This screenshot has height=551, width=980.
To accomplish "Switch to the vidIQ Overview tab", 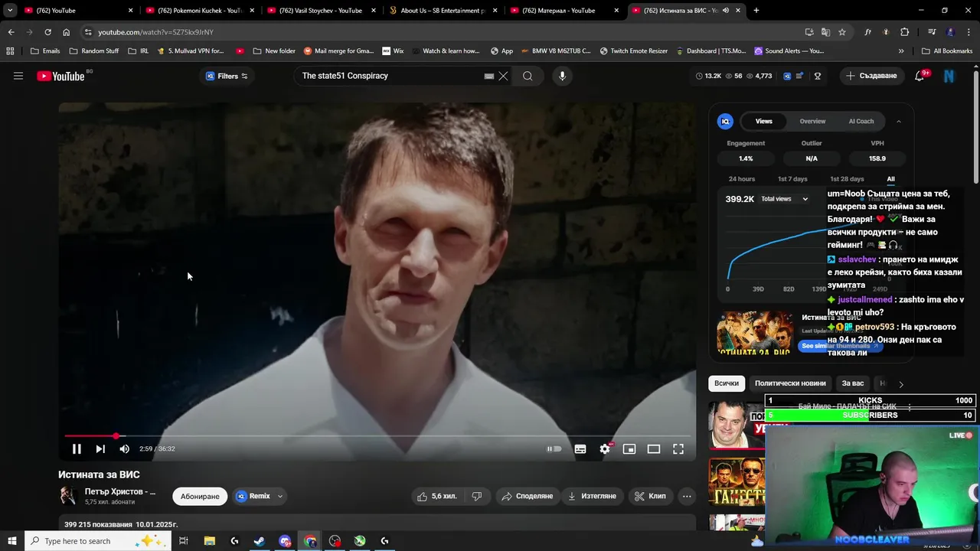I will point(812,121).
